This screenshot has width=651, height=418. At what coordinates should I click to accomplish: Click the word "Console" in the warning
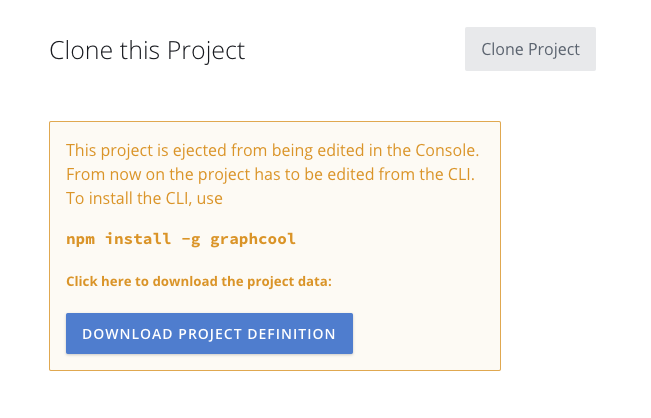448,151
